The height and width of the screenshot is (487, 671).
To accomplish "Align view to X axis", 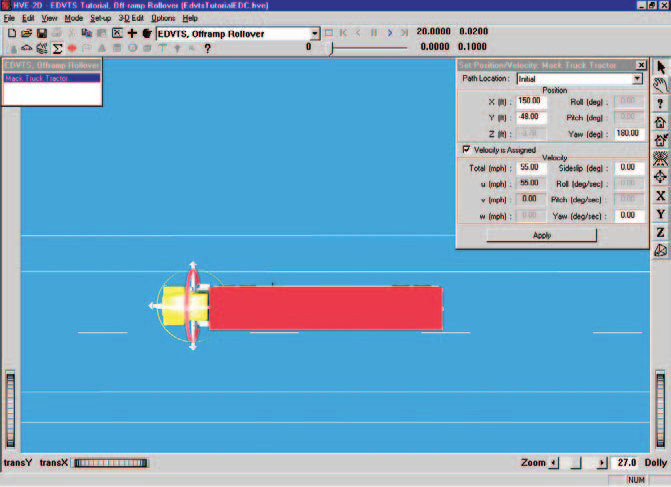I will (x=661, y=196).
